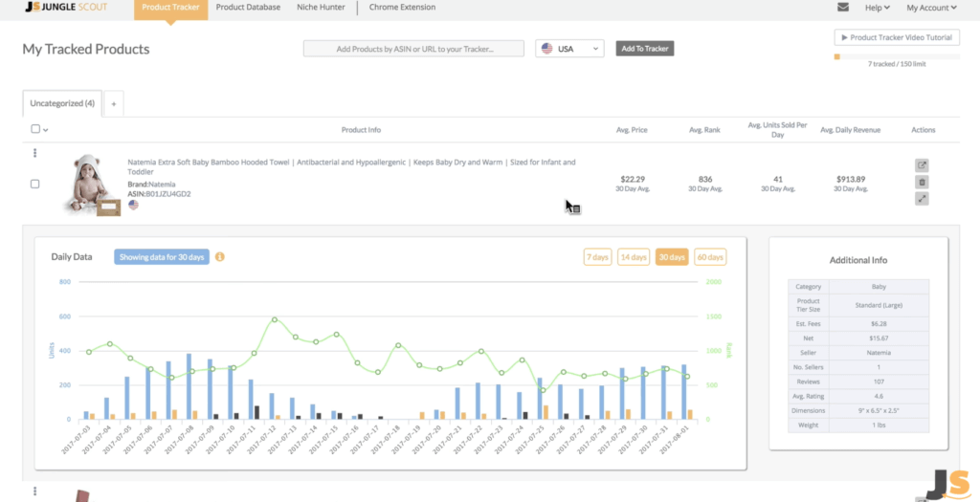Check the Natemia towel row checkbox

pyautogui.click(x=35, y=185)
